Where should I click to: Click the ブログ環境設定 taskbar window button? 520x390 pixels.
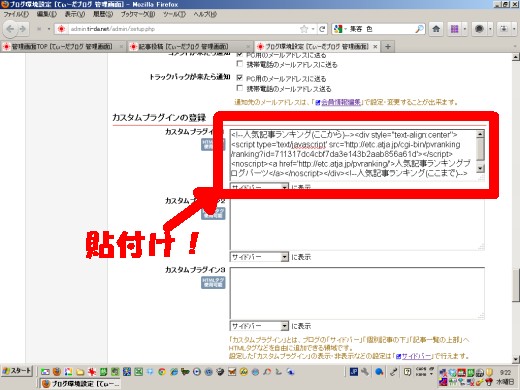point(80,384)
